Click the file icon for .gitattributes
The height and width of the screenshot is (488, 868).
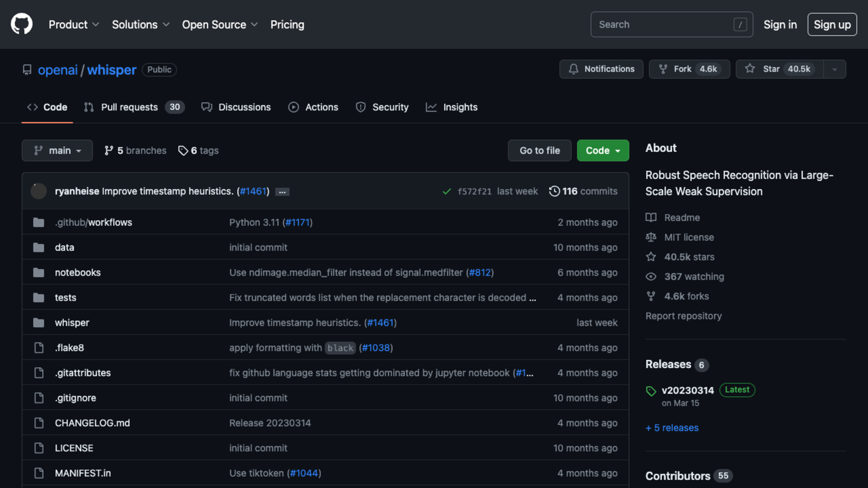click(x=39, y=373)
